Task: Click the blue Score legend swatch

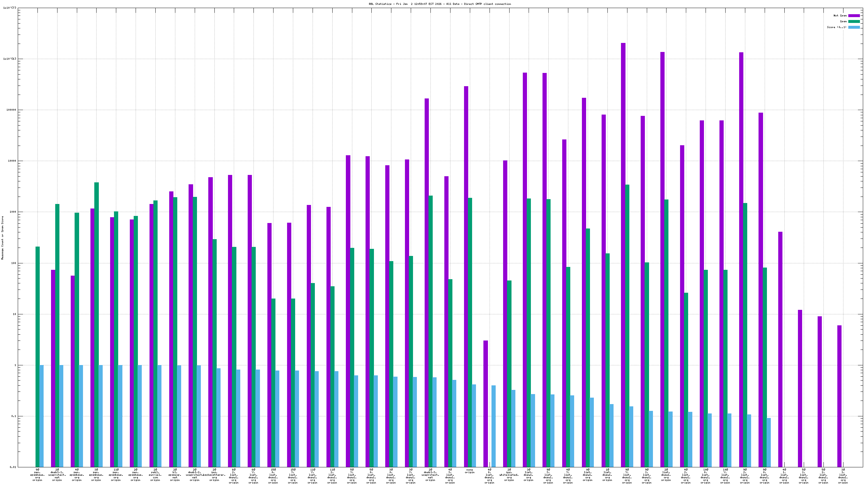Action: (853, 27)
